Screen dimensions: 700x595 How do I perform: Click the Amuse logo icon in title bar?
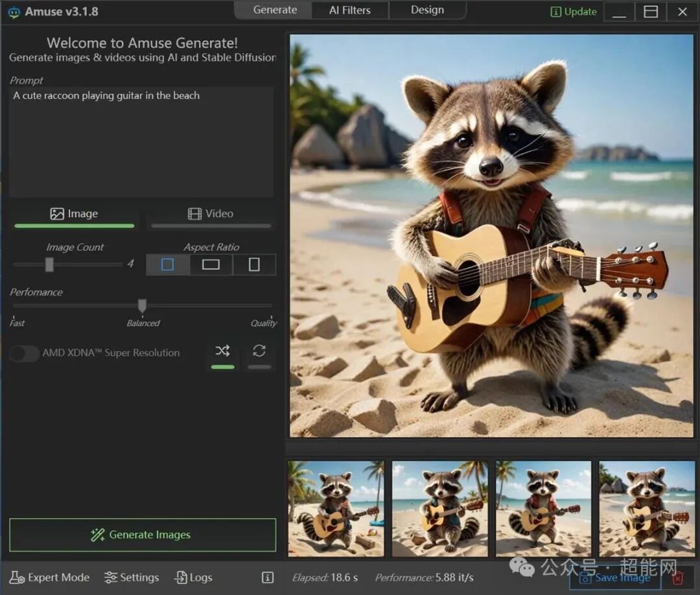click(14, 12)
